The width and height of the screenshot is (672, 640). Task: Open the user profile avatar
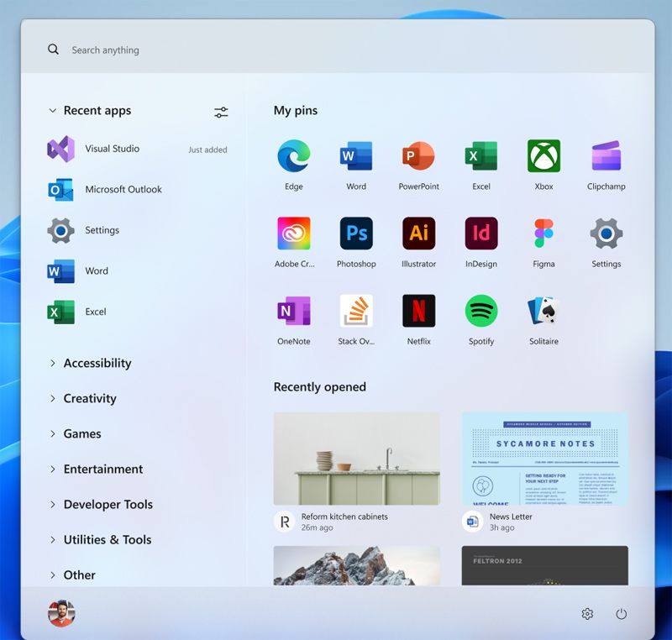[61, 613]
